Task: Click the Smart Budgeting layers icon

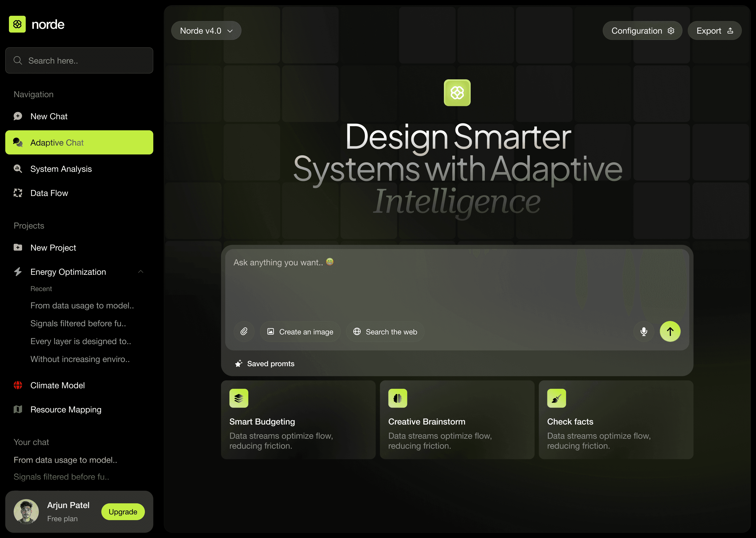Action: pos(239,398)
